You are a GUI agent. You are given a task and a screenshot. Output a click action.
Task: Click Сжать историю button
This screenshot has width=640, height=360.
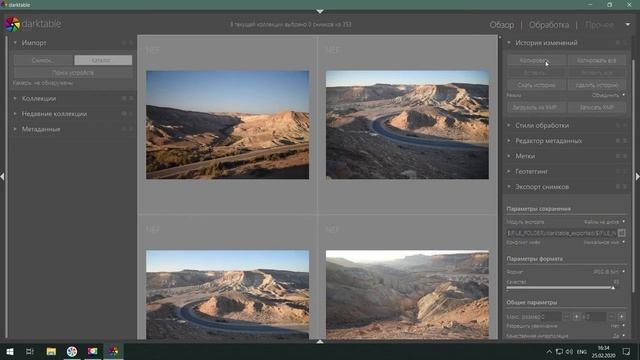pyautogui.click(x=536, y=85)
